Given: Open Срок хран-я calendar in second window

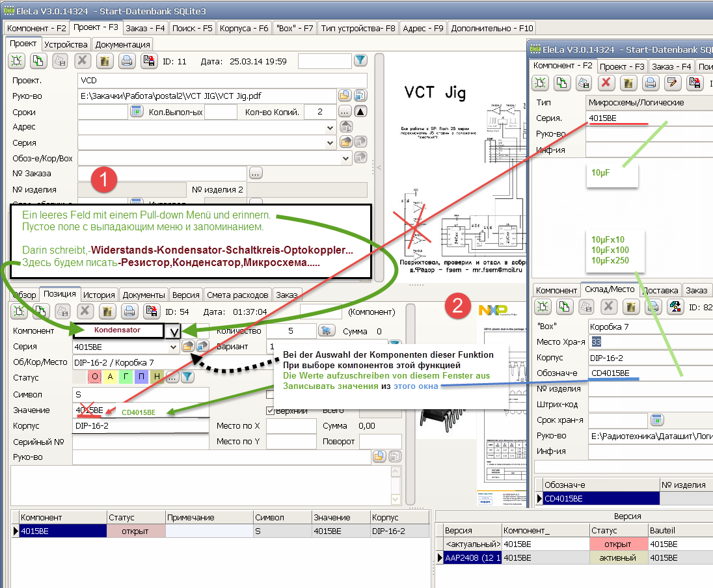Looking at the screenshot, I should click(656, 420).
